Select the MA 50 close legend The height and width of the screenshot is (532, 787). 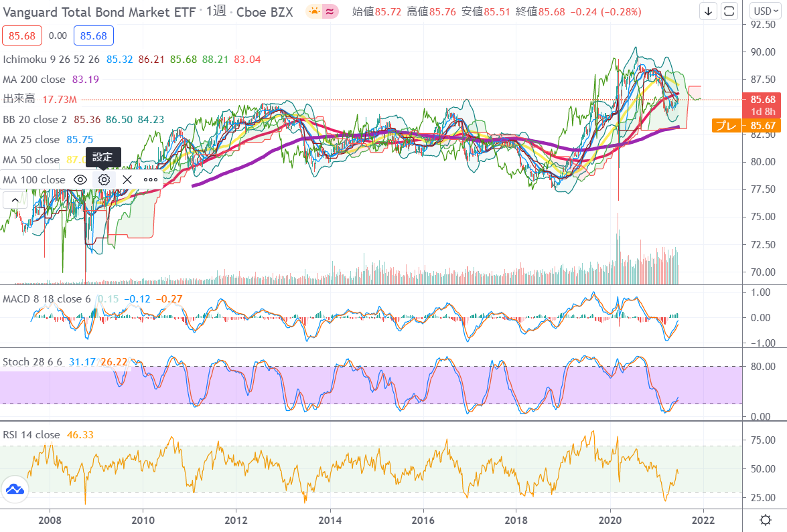(x=31, y=159)
